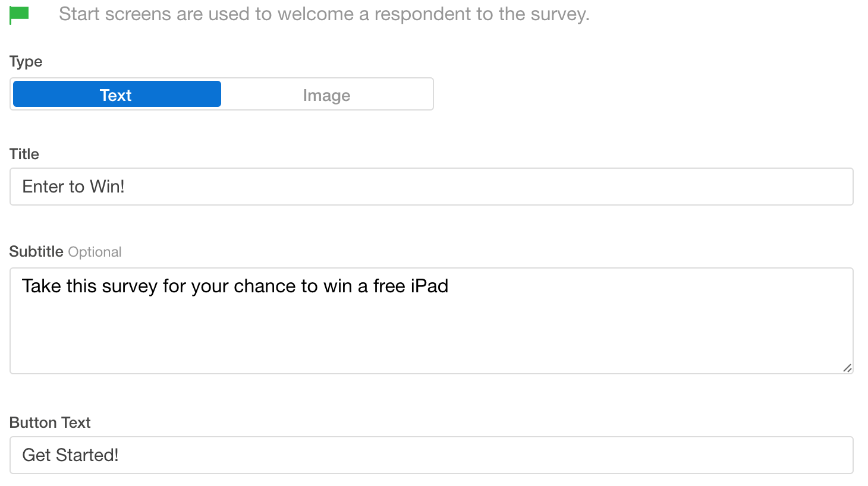Select 'Get Started!' text in Button Text
868x486 pixels.
(x=70, y=455)
